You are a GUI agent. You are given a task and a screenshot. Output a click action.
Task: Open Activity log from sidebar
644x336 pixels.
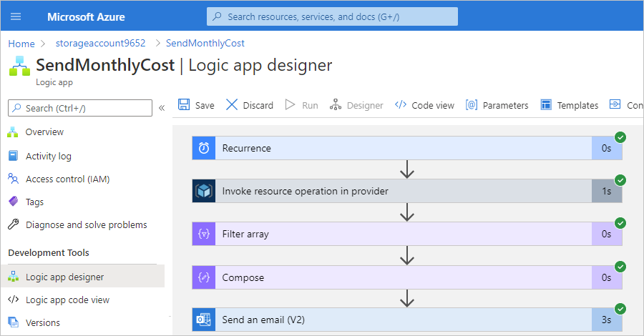pos(48,156)
